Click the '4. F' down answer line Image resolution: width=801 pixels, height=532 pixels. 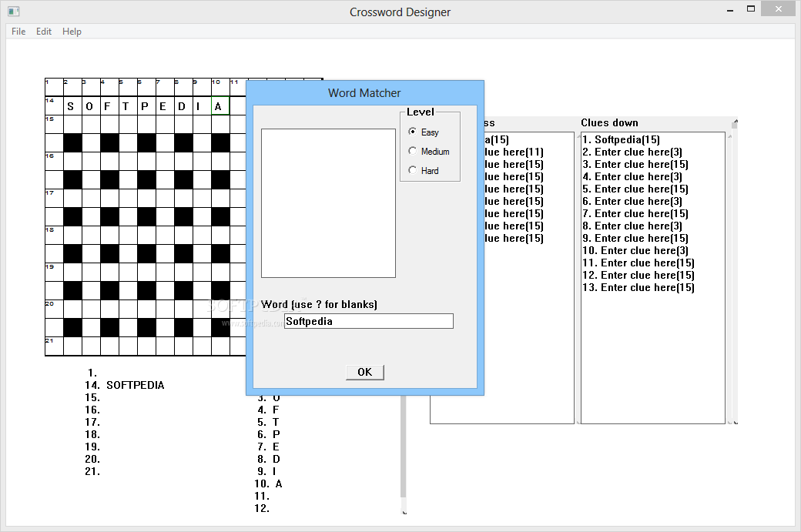(x=268, y=410)
